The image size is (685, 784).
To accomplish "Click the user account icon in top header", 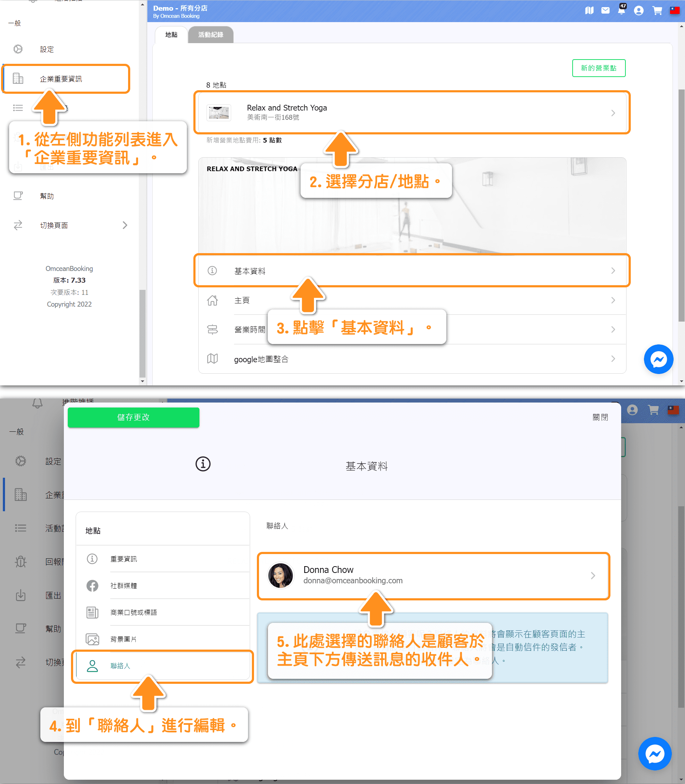I will [638, 10].
